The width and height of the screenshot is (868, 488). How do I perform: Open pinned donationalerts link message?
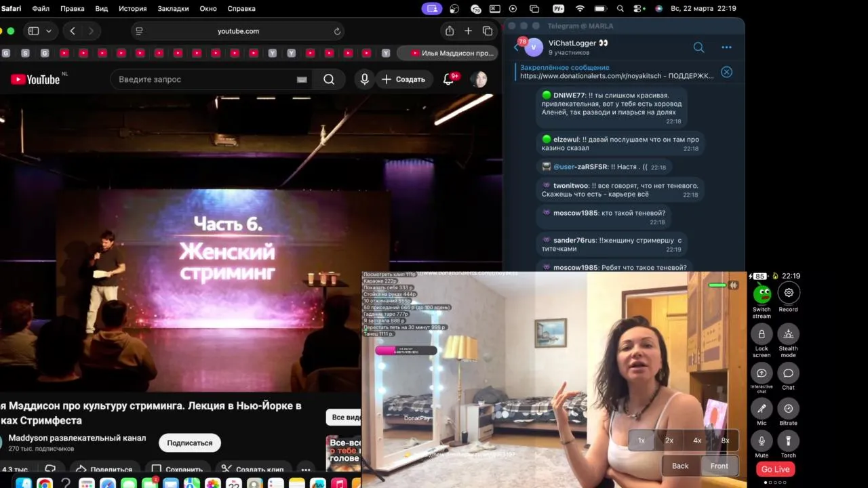616,72
